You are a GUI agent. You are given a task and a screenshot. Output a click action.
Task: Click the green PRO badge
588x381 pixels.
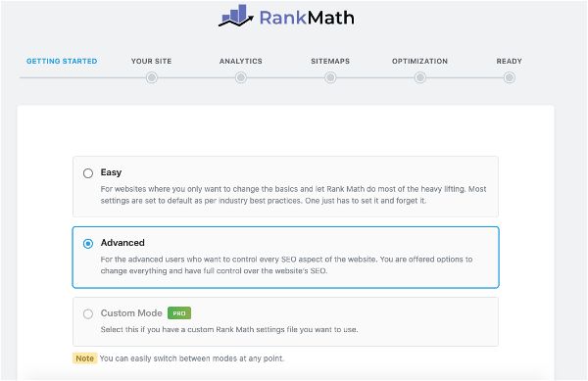[179, 313]
